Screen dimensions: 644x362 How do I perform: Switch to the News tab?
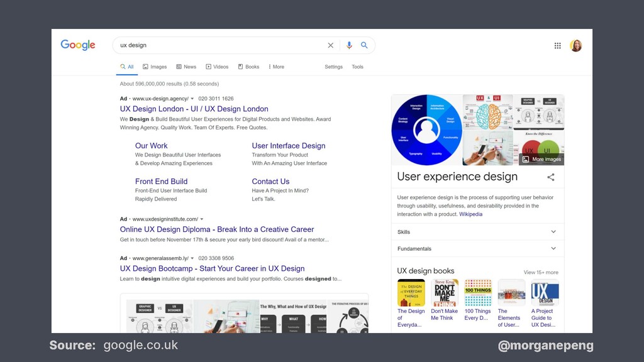tap(186, 67)
